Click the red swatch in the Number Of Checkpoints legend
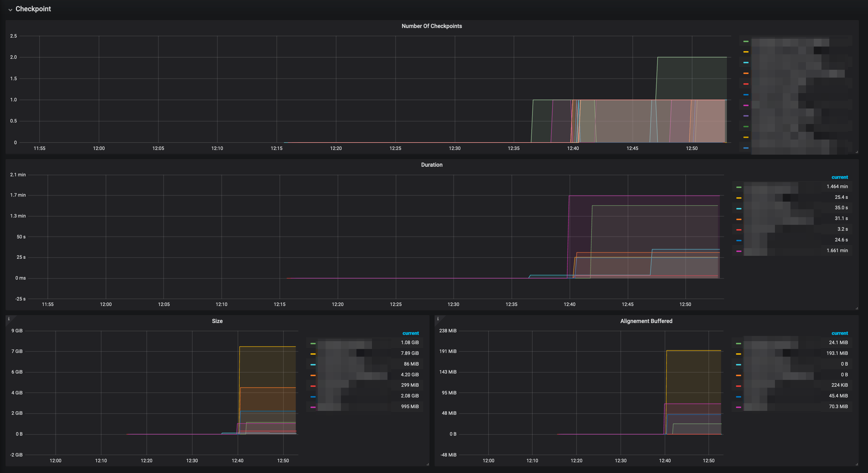 (746, 84)
